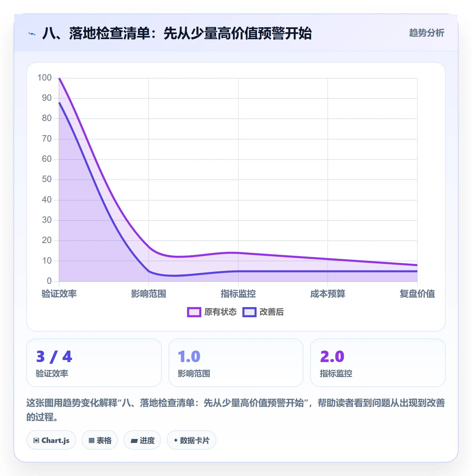Select the Chart.js tag chip

51,440
